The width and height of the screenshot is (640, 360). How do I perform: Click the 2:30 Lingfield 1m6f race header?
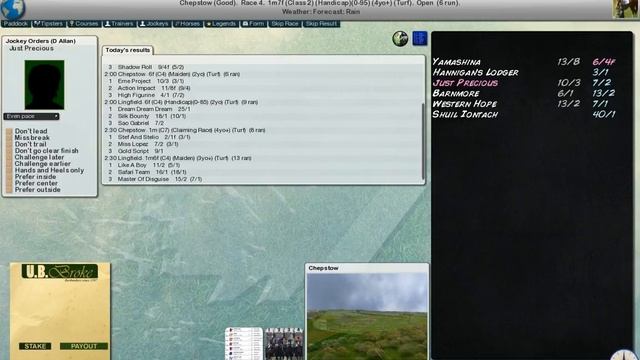click(x=263, y=158)
